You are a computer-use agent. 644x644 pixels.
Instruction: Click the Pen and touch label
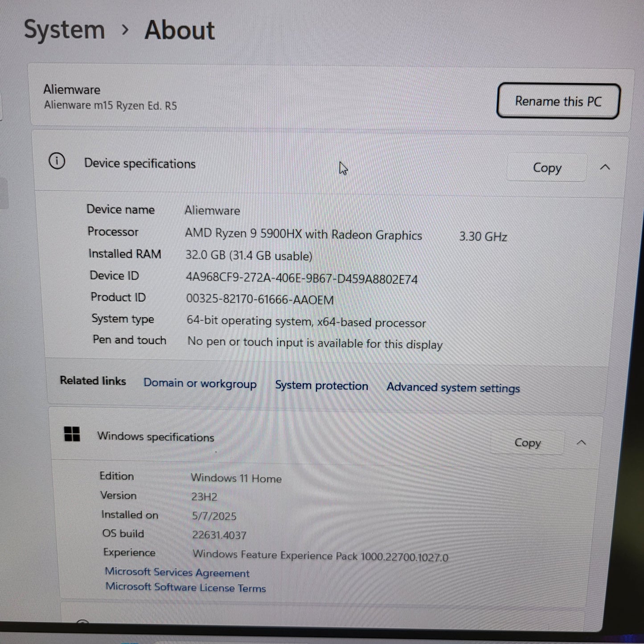(129, 340)
